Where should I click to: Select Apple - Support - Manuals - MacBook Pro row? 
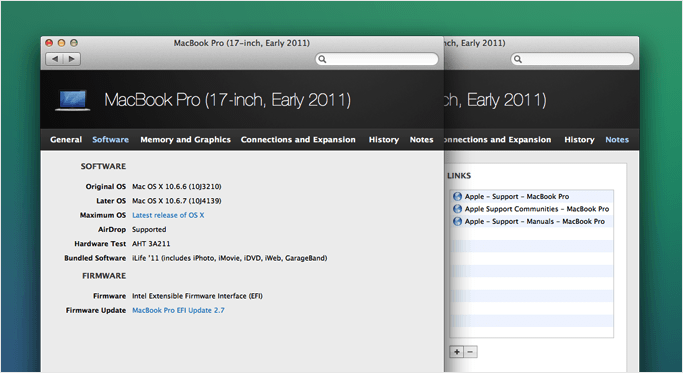click(x=531, y=221)
